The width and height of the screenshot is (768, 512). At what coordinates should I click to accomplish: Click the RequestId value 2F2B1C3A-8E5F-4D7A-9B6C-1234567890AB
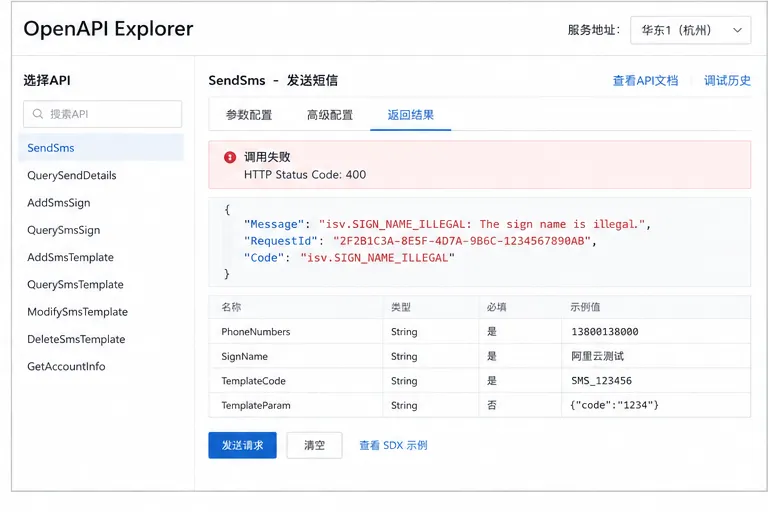462,241
